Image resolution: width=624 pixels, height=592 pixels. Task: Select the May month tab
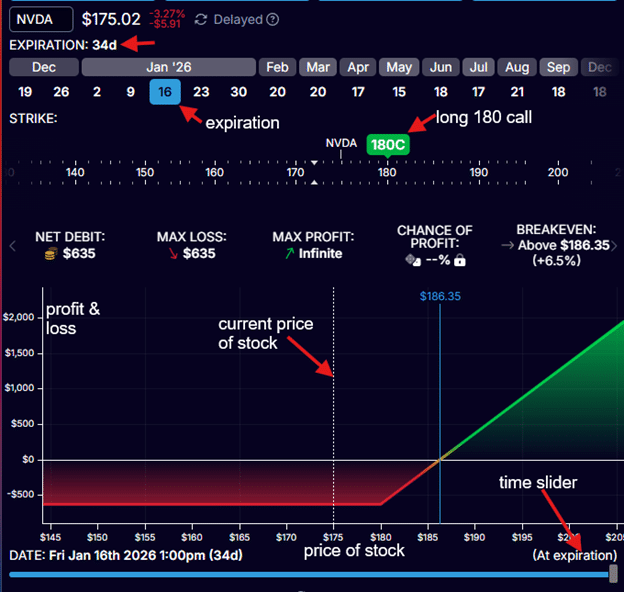pyautogui.click(x=399, y=67)
